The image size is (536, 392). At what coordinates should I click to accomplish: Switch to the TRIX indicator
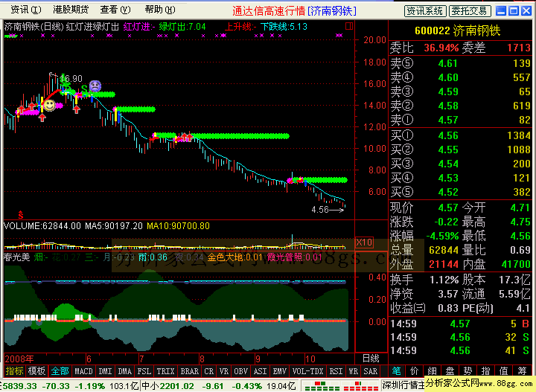click(165, 371)
